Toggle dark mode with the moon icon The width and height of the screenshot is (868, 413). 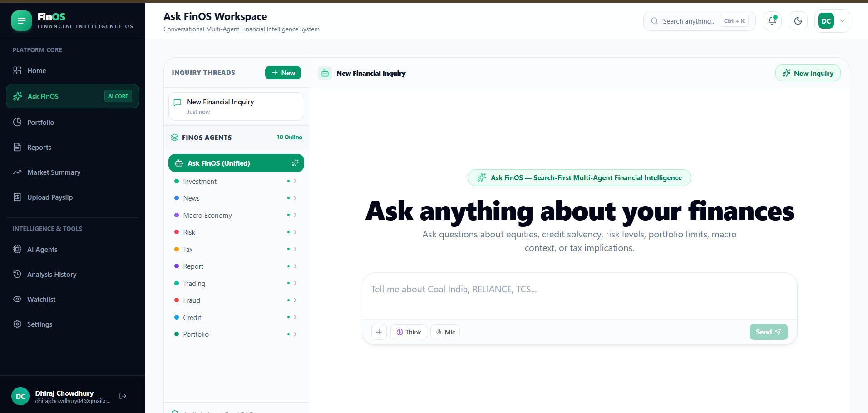(798, 21)
